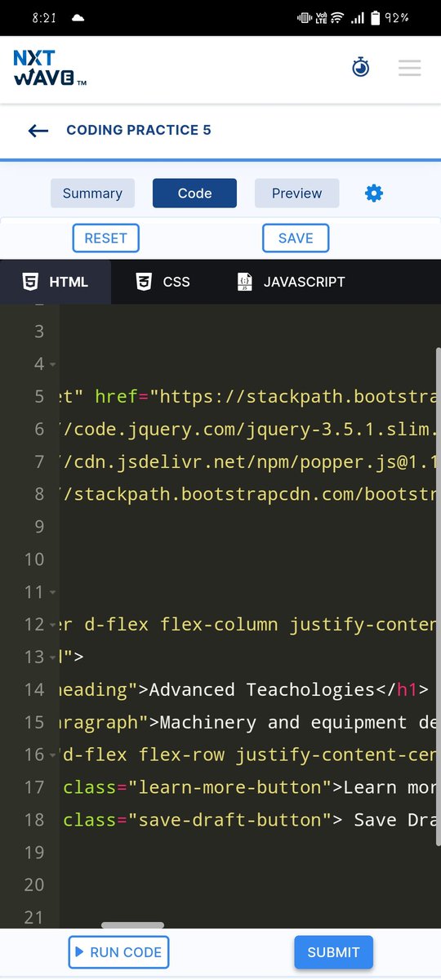Click the SAVE button

coord(296,238)
